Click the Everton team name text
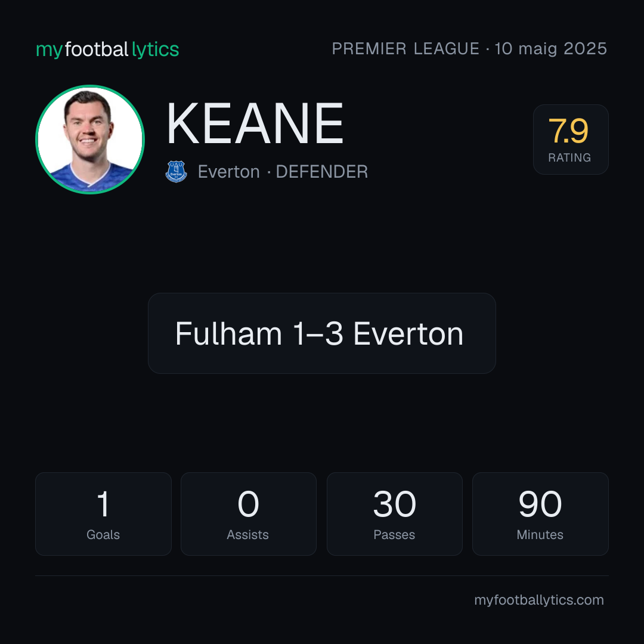 click(229, 172)
